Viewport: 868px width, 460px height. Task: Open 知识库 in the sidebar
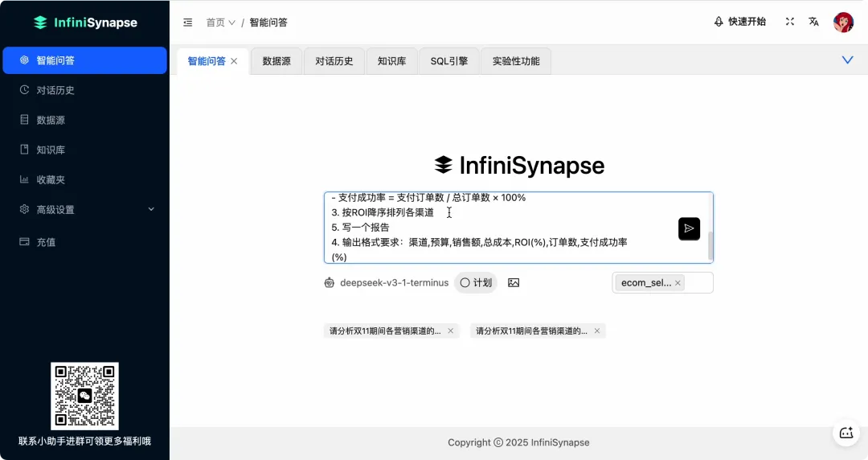tap(84, 150)
